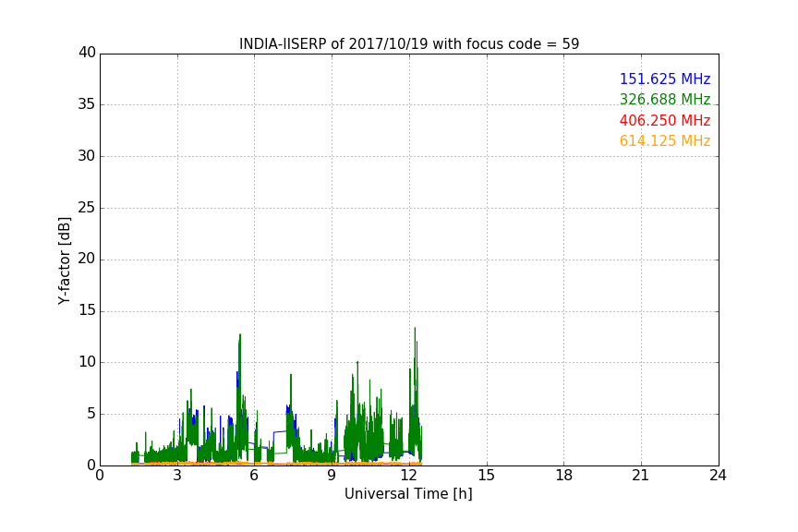Click the x-axis tick value 24
This screenshot has height=532, width=798.
pos(718,476)
